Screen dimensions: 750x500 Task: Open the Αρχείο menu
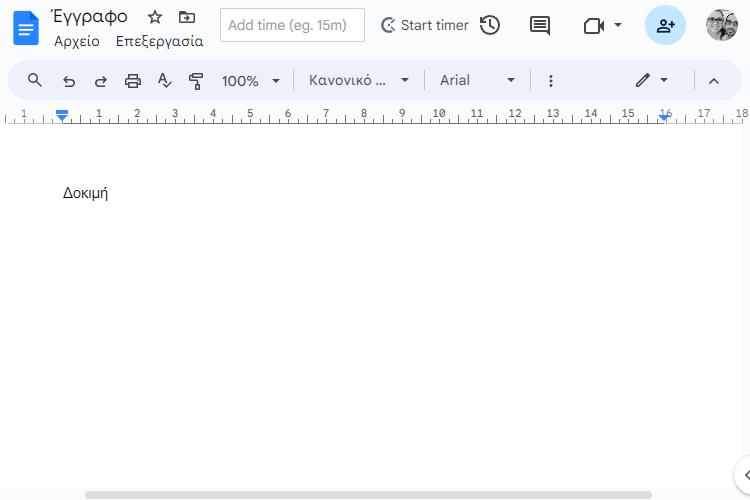point(77,42)
